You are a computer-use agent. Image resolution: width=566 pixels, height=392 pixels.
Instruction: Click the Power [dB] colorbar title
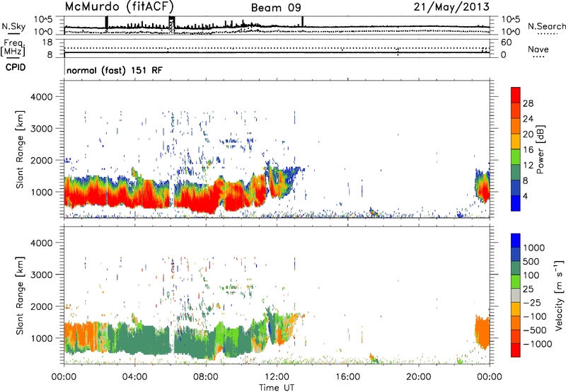(x=541, y=149)
